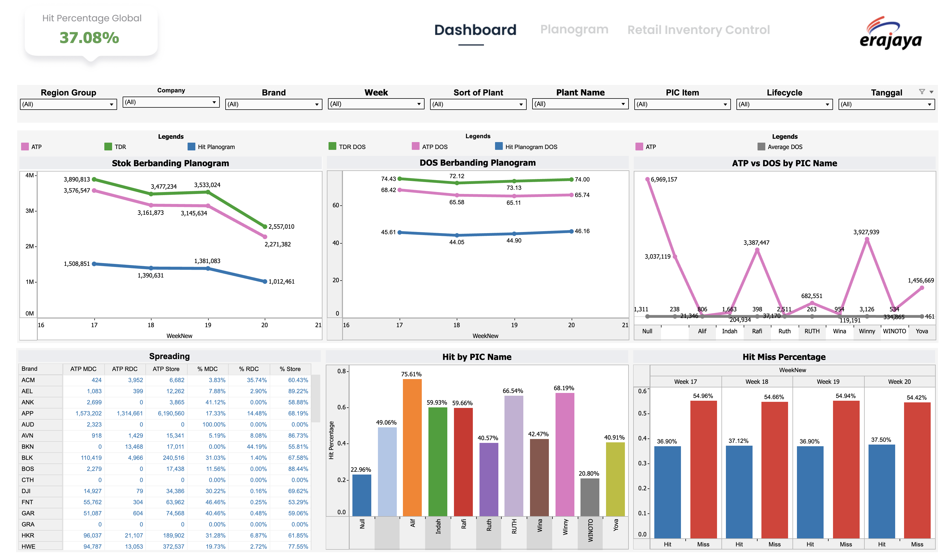Image resolution: width=949 pixels, height=560 pixels.
Task: Click the erajaya logo
Action: coord(891,33)
